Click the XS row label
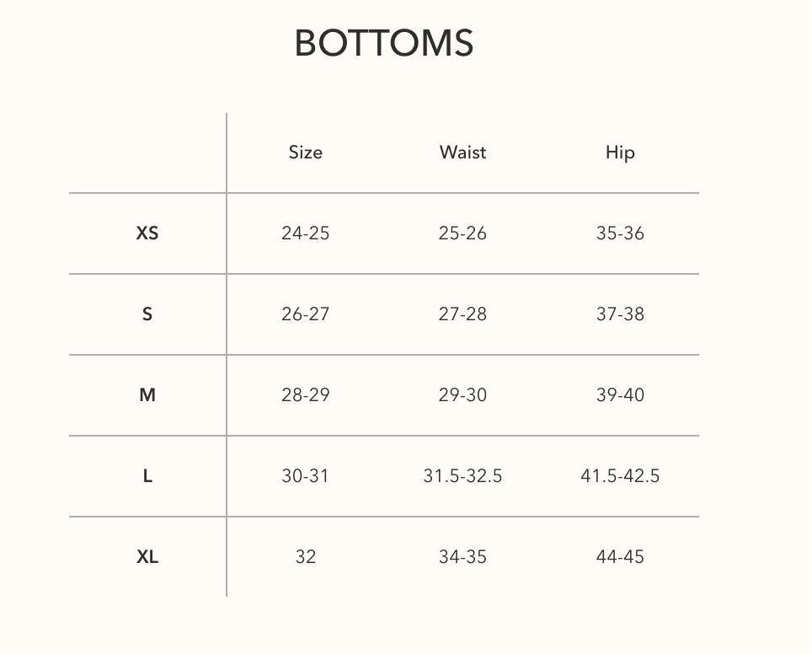This screenshot has width=812, height=654. pos(147,233)
